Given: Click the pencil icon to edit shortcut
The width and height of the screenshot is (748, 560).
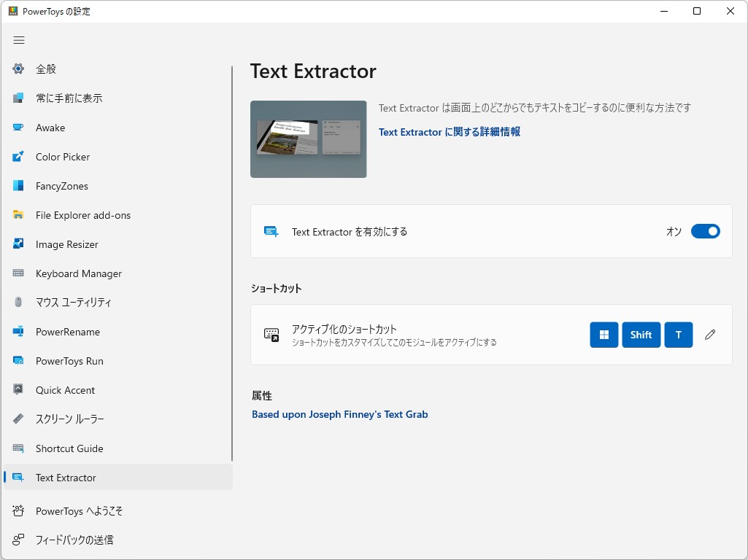Looking at the screenshot, I should [x=710, y=335].
